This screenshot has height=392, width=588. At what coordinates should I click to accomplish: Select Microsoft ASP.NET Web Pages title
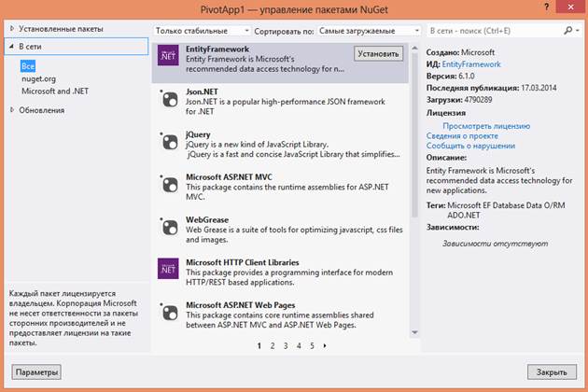point(241,305)
